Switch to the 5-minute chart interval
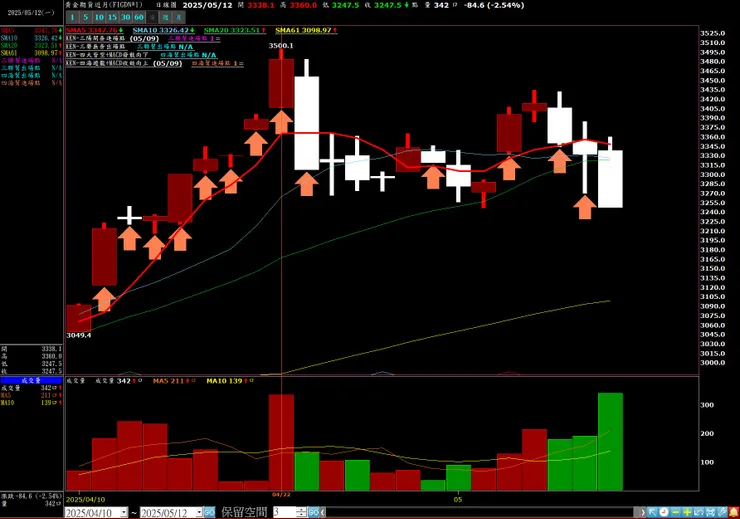 coord(85,17)
